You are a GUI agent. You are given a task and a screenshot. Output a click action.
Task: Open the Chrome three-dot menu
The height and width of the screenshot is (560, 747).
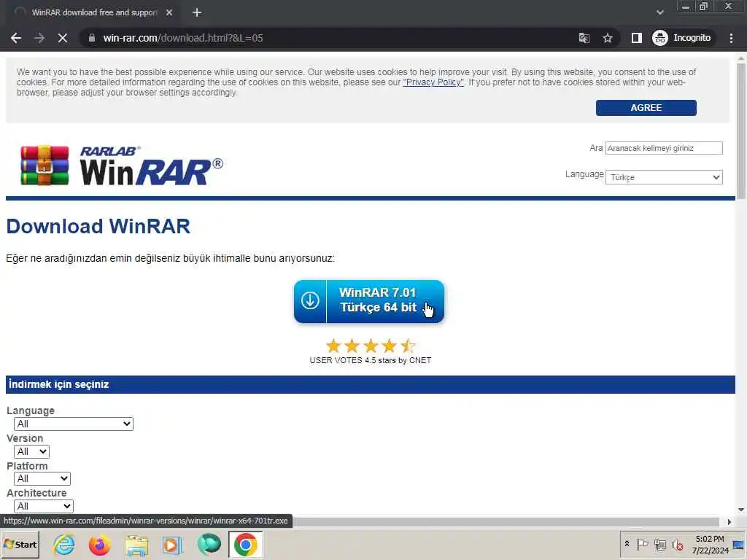click(731, 38)
